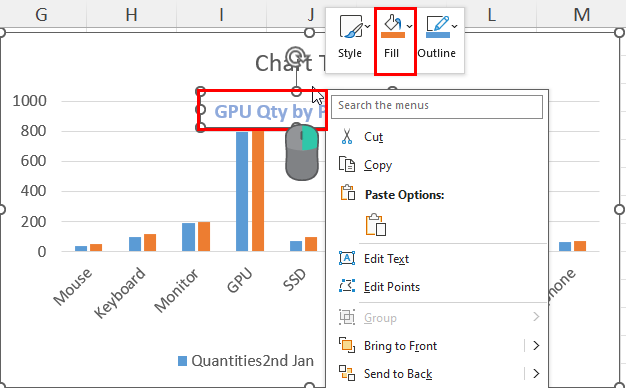The height and width of the screenshot is (388, 626).
Task: Select column G header
Action: point(42,14)
